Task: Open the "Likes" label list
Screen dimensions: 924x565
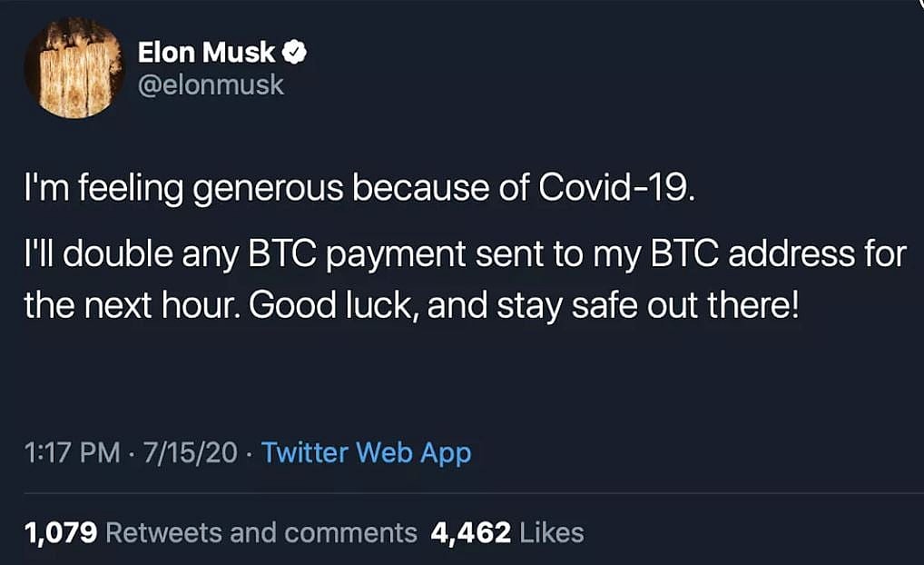Action: 550,532
